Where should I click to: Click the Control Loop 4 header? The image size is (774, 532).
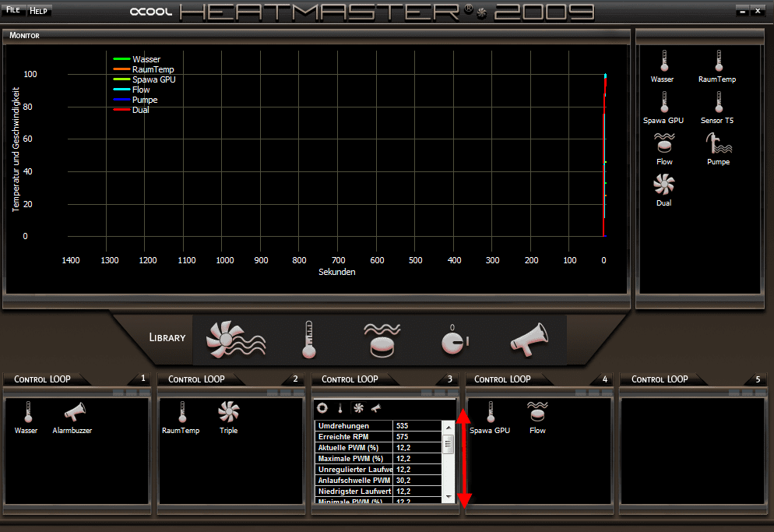(x=502, y=379)
